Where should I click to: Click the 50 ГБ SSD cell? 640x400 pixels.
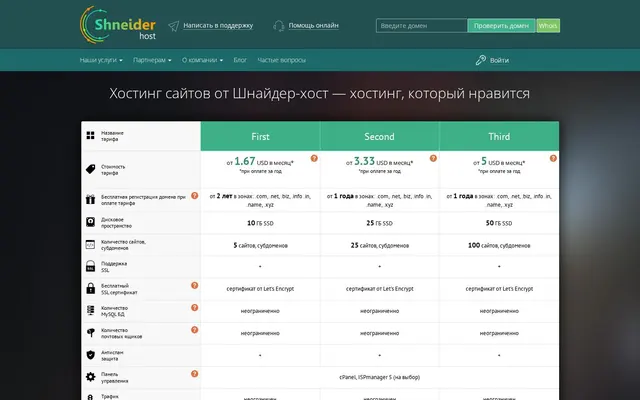[x=499, y=223]
